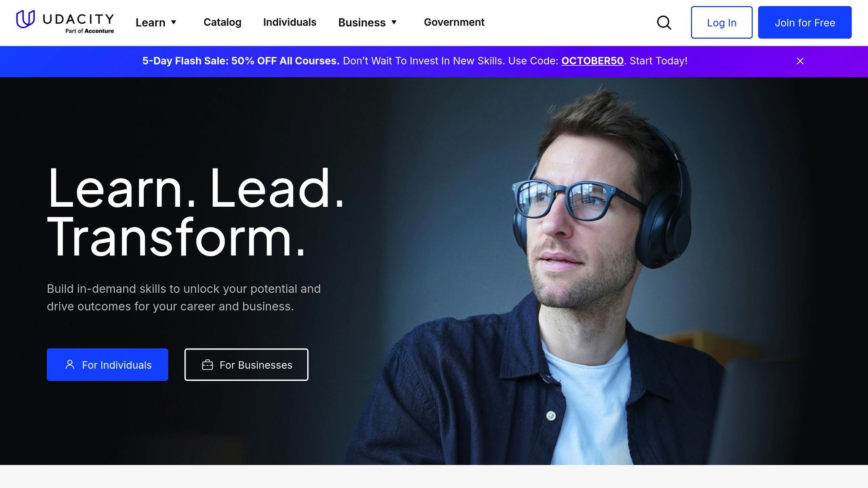Image resolution: width=868 pixels, height=488 pixels.
Task: Expand the Business dropdown arrow
Action: point(394,22)
